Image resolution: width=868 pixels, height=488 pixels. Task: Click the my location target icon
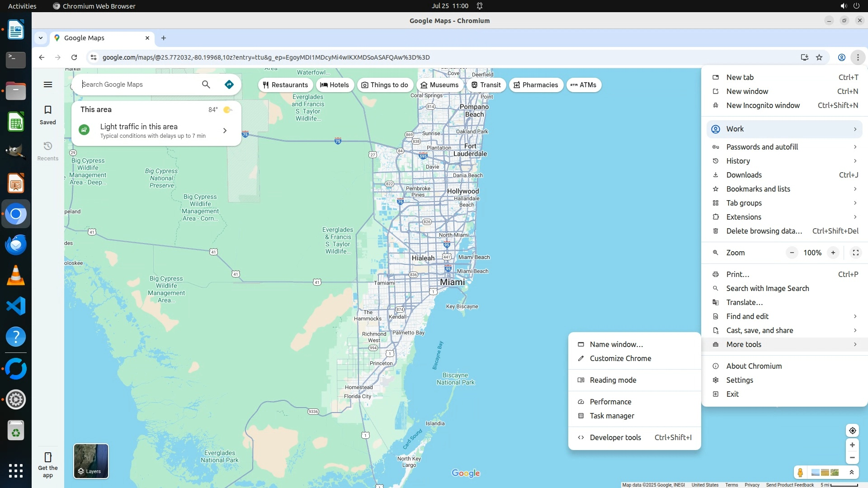tap(852, 431)
